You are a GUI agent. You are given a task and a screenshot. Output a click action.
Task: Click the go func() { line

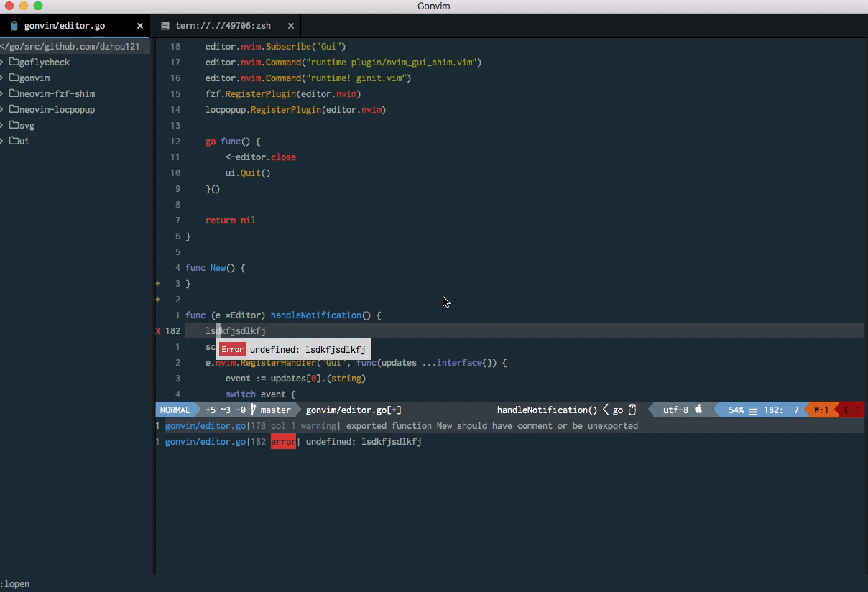tap(234, 142)
